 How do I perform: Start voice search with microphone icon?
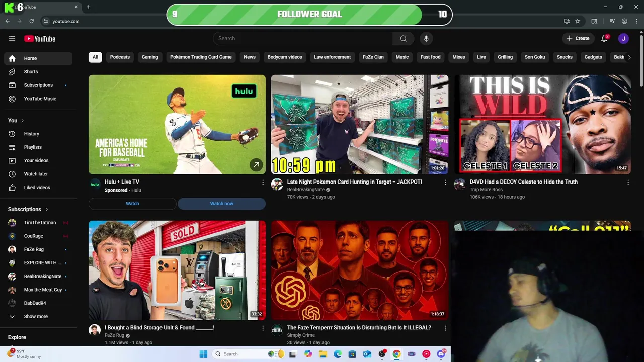[426, 39]
